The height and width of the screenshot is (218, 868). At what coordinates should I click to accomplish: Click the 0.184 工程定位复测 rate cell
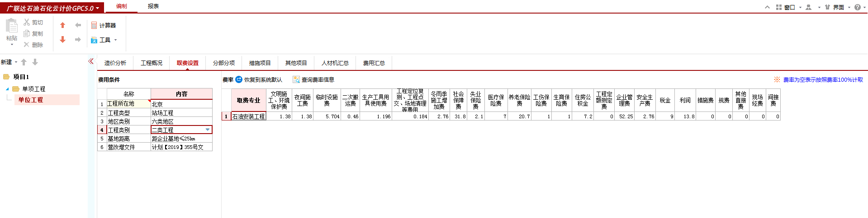tap(410, 116)
